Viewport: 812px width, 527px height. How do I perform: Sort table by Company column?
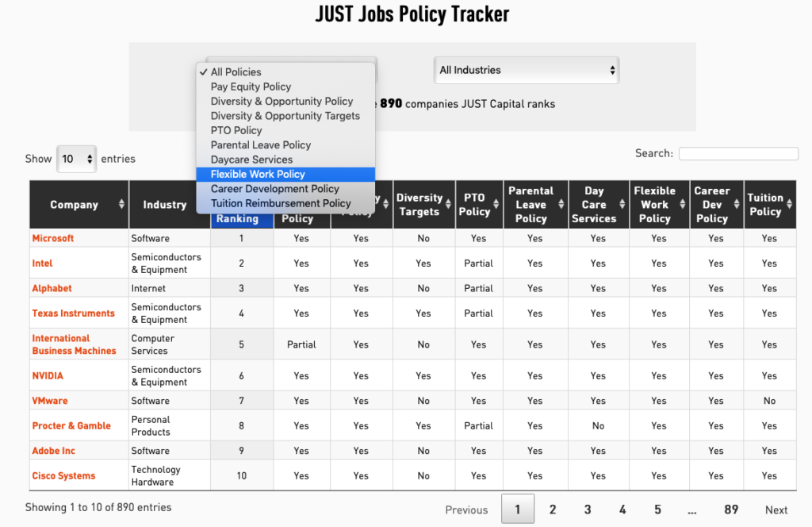click(79, 204)
